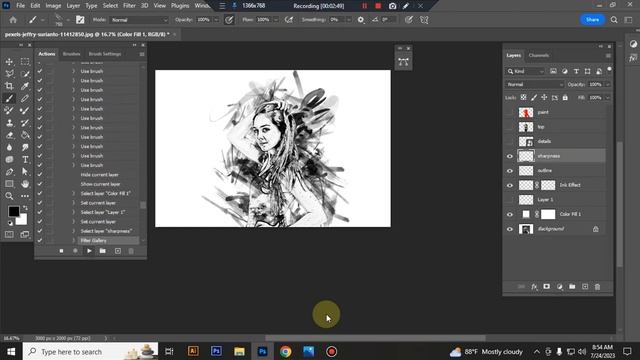Open the brush Opacity dropdown arrow
The width and height of the screenshot is (640, 360).
tap(216, 20)
